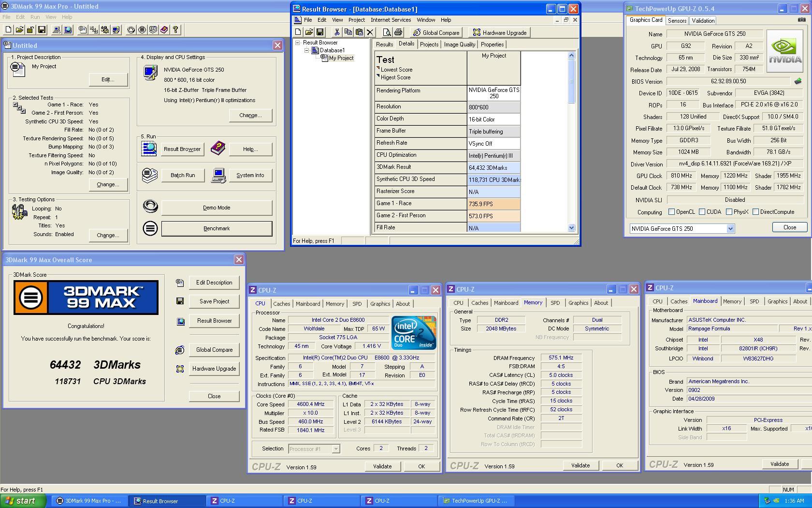Click New project icon in 3DMark toolbar

click(x=8, y=30)
